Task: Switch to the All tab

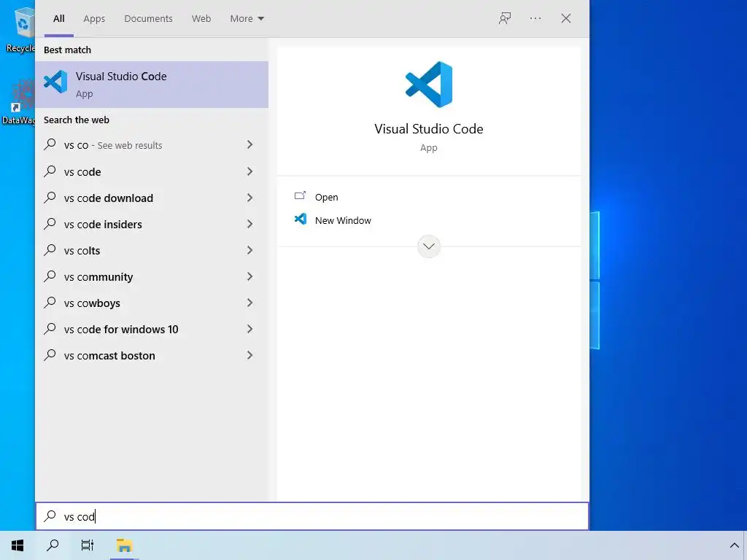Action: click(x=59, y=18)
